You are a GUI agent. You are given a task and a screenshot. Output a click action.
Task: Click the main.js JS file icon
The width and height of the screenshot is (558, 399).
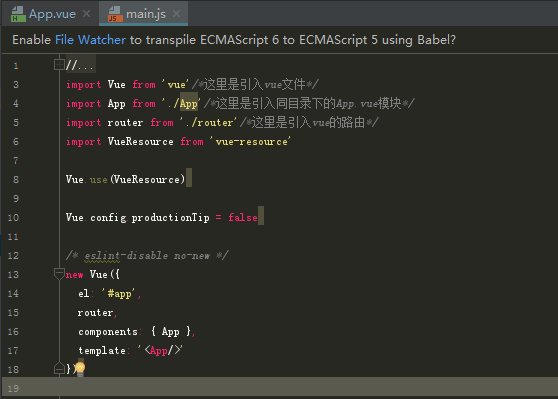click(115, 14)
